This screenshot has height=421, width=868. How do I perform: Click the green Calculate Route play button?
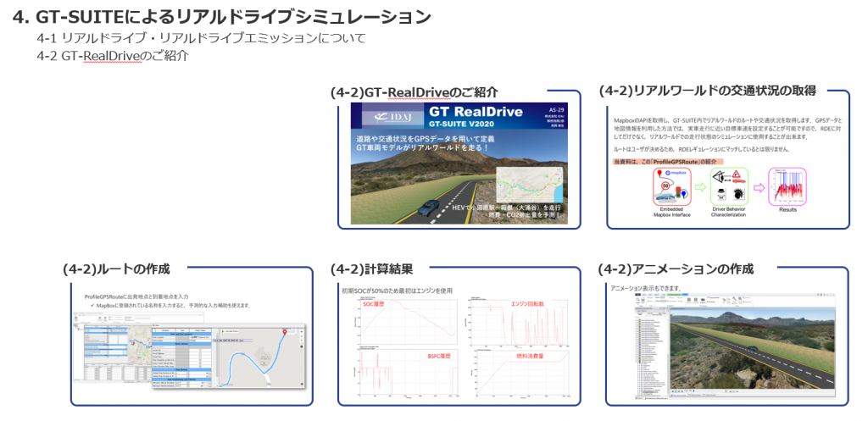click(222, 331)
